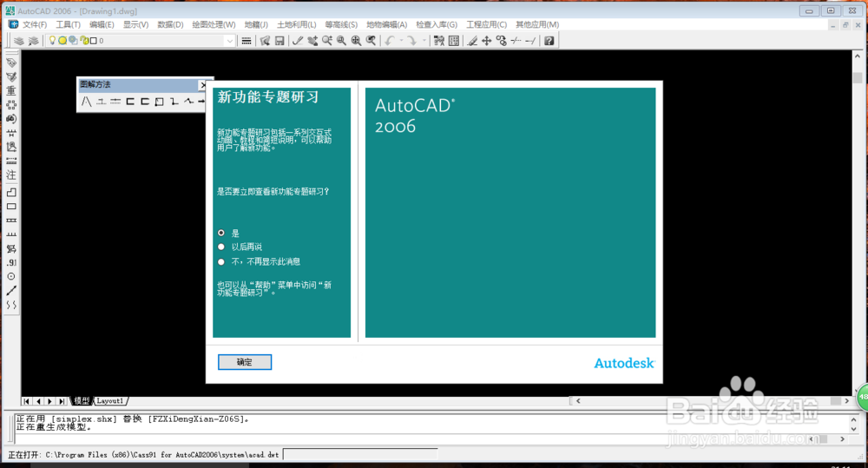Select the move crosshair arrows tool

(487, 41)
